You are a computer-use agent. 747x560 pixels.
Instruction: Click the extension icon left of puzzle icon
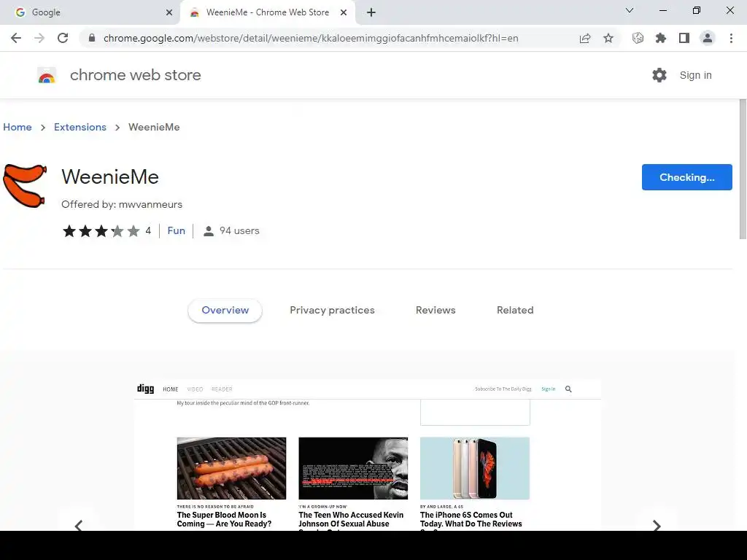pos(638,38)
